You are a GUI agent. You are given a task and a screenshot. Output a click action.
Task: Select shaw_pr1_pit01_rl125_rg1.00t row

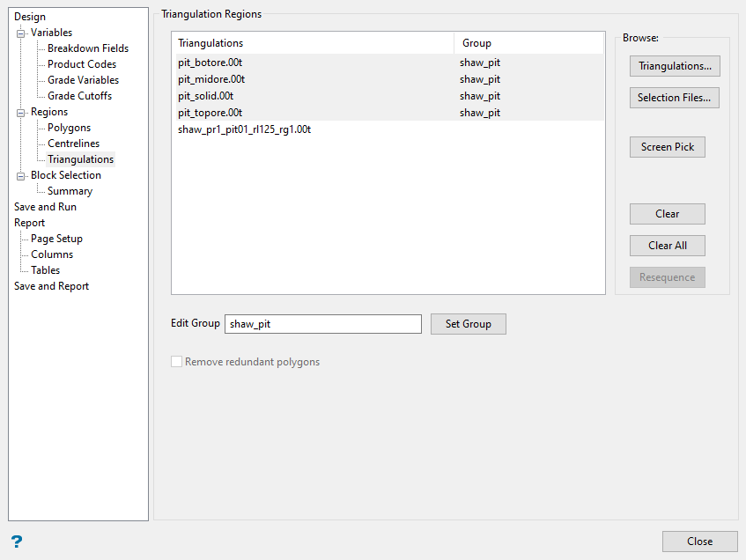(x=388, y=129)
